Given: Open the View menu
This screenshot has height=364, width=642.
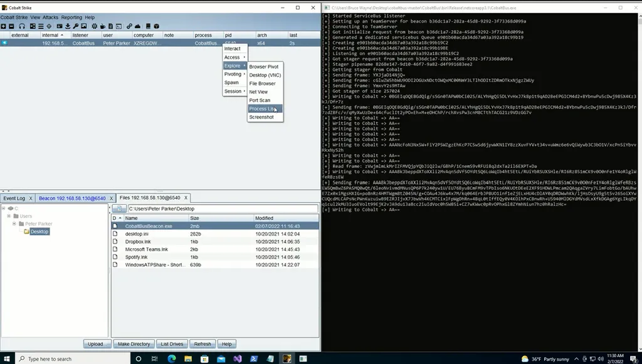Looking at the screenshot, I should pyautogui.click(x=35, y=17).
